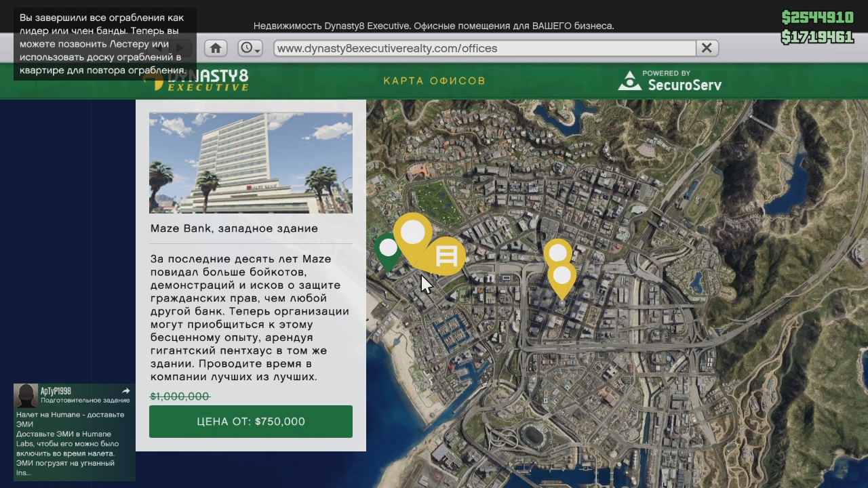
Task: Click the ЦЕНА ОТ: $750,000 button
Action: 251,422
